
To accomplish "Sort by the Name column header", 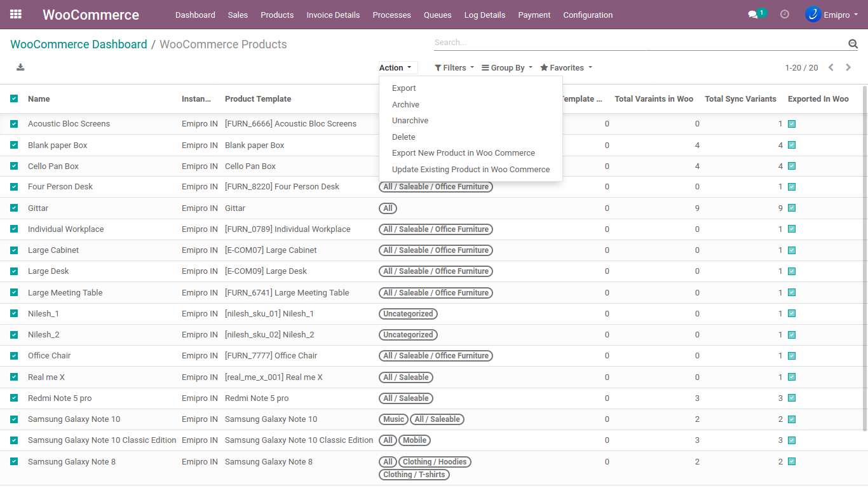I will pyautogui.click(x=39, y=99).
